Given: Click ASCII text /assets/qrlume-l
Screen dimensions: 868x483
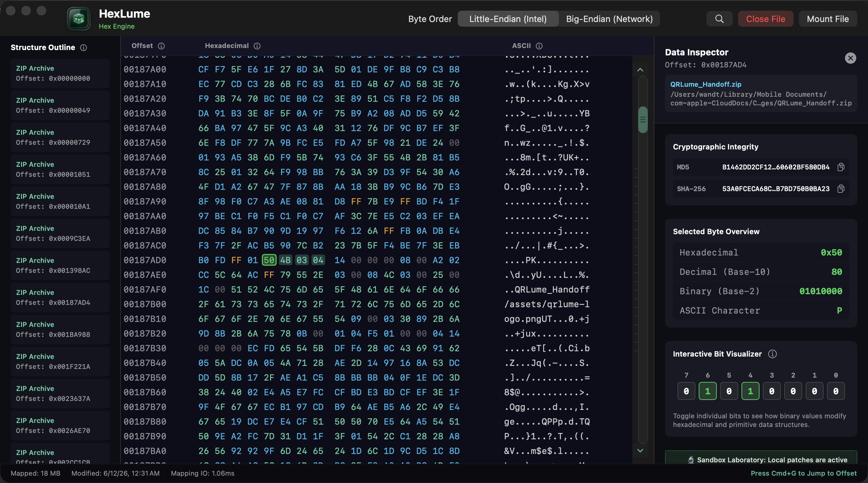Looking at the screenshot, I should tap(547, 304).
